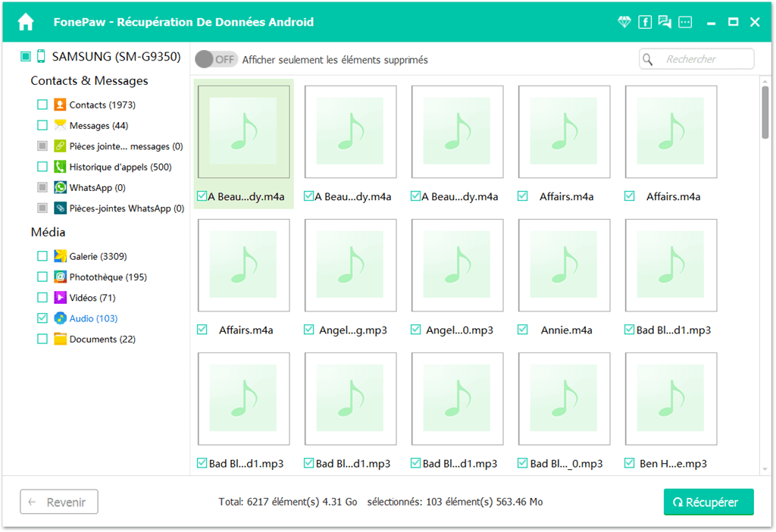Click the WhatsApp category icon
Viewport: 776px width, 532px height.
60,187
